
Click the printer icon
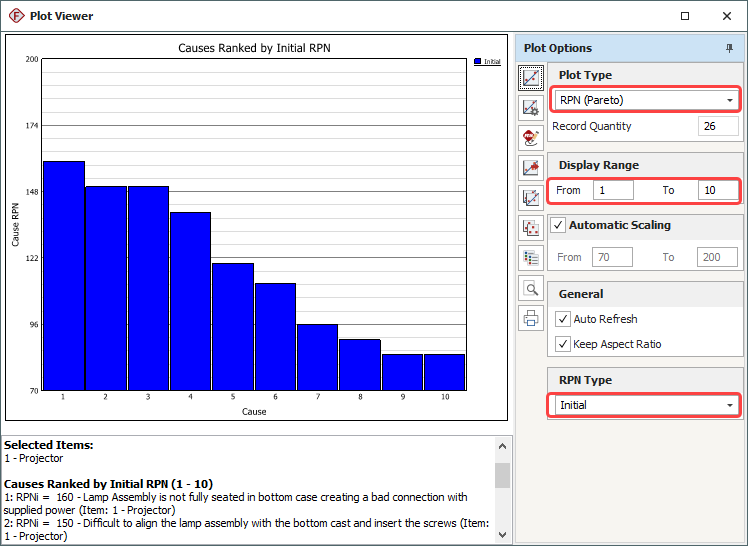531,318
